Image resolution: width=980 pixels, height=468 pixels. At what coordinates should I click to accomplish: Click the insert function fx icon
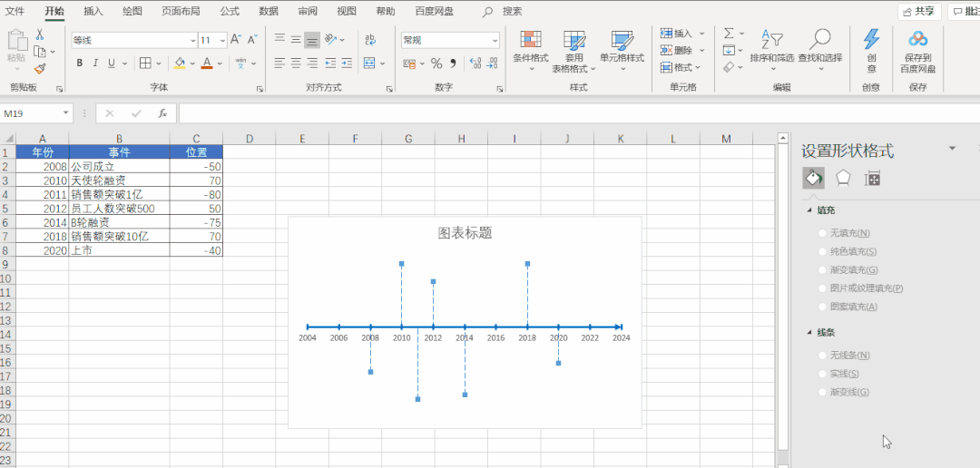(162, 113)
